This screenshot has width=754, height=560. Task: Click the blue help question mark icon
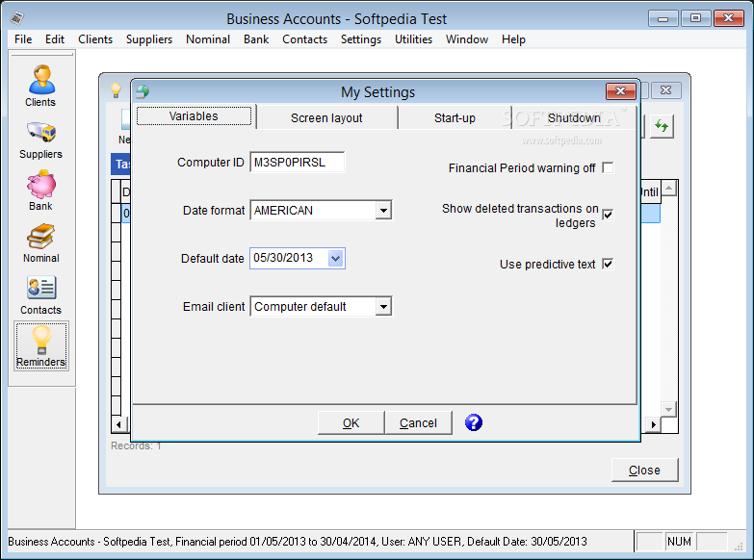[x=473, y=422]
